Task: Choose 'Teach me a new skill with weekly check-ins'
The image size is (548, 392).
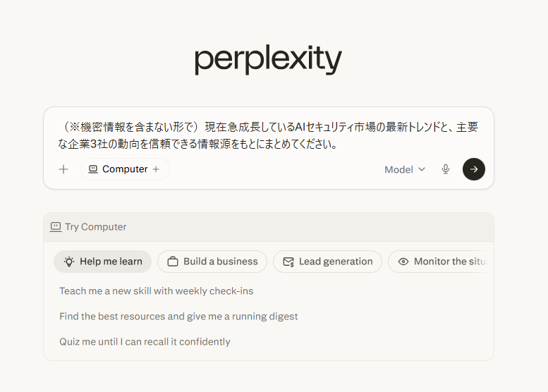Action: [157, 291]
